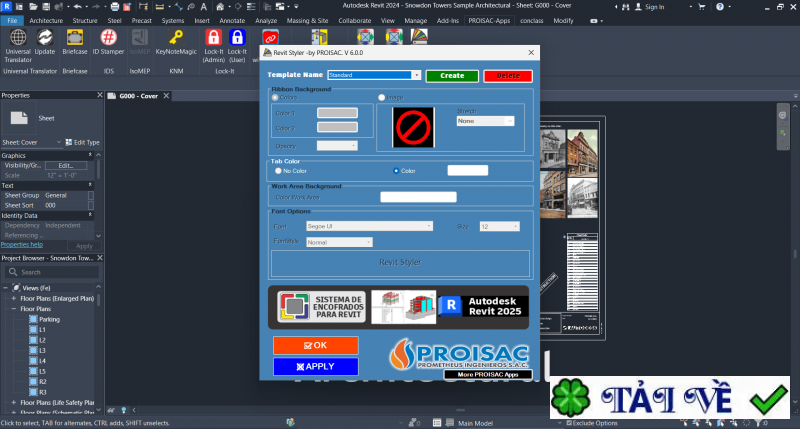Viewport: 800px width, 429px height.
Task: Select the Text tool 'A' in quick access toolbar
Action: click(x=204, y=7)
